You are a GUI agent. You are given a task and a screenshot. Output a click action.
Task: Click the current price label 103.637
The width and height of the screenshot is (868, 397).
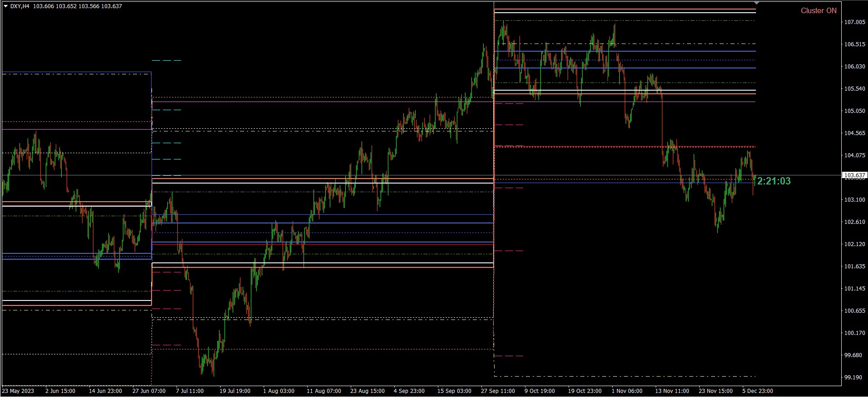854,175
